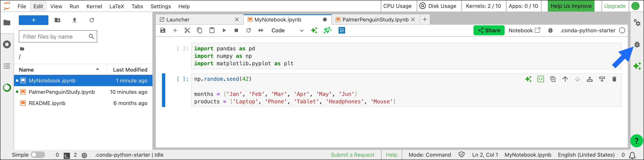This screenshot has height=160, width=644.
Task: Restart the kernel from the toolbar
Action: [x=248, y=30]
